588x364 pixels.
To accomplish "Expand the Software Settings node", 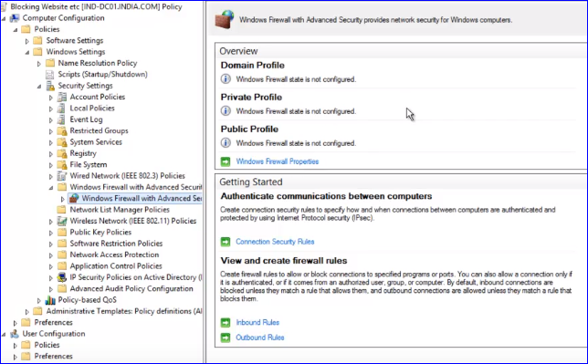I will pyautogui.click(x=27, y=41).
